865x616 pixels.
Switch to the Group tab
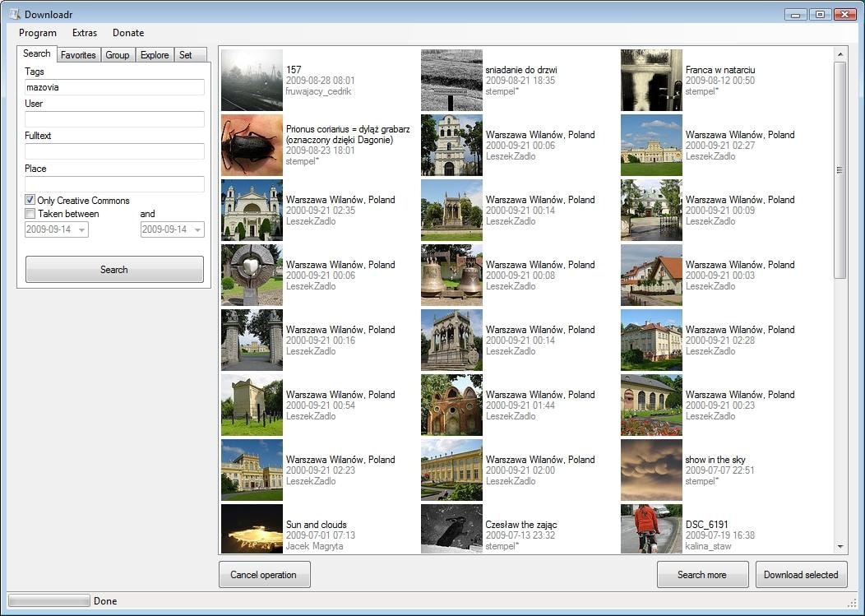(117, 54)
